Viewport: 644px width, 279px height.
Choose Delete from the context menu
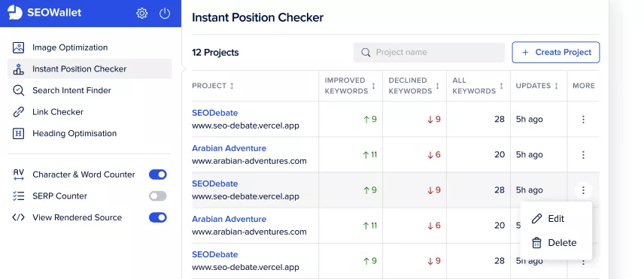(556, 243)
